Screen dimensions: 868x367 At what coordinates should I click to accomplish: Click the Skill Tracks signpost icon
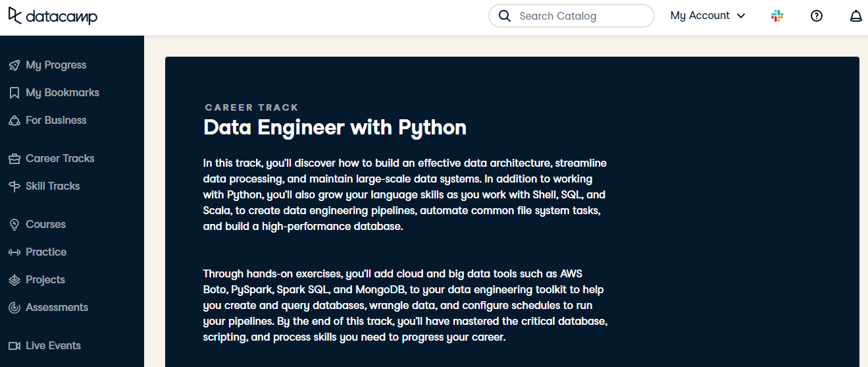tap(14, 186)
